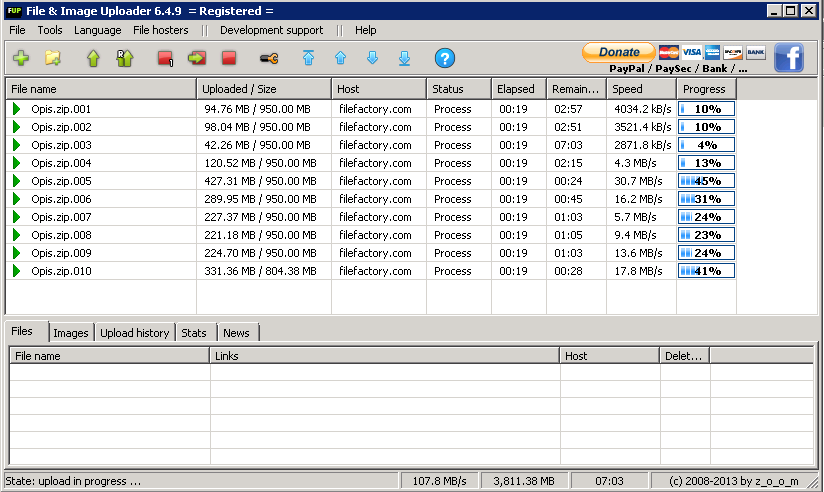Open the Tools menu
The width and height of the screenshot is (824, 492).
click(x=50, y=30)
